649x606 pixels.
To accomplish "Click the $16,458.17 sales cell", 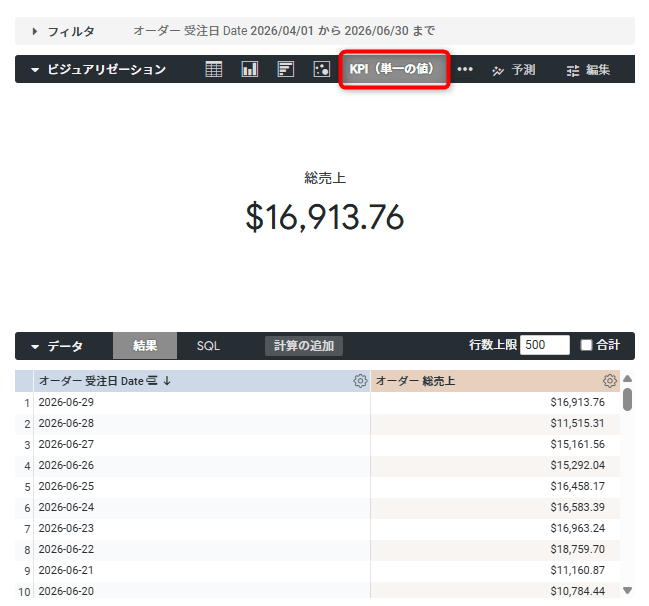I will click(x=495, y=486).
